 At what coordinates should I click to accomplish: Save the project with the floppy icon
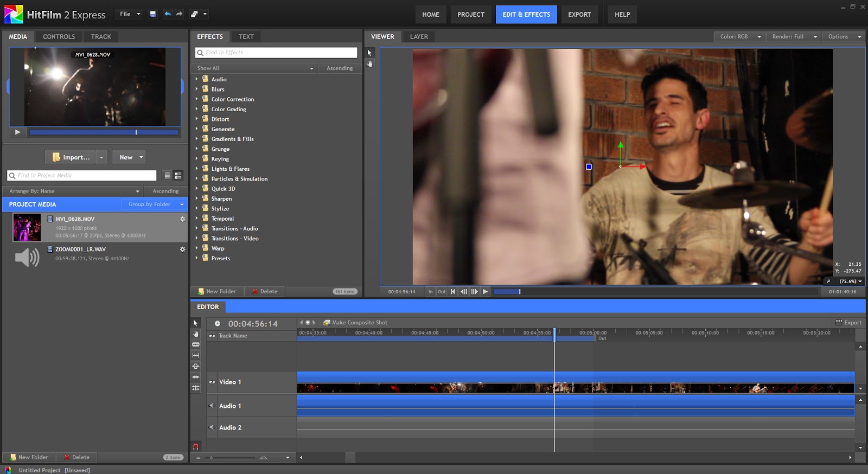(153, 14)
